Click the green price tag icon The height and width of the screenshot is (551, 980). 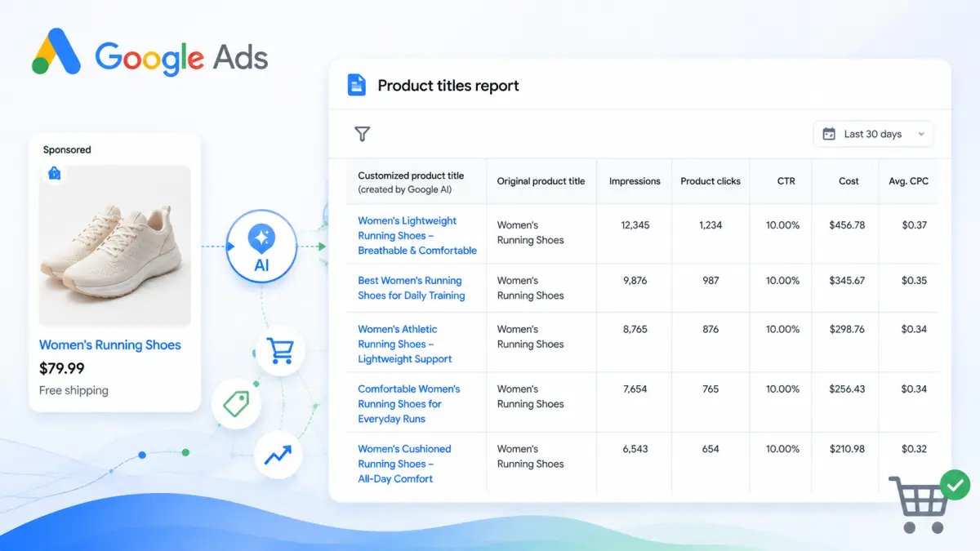point(236,404)
